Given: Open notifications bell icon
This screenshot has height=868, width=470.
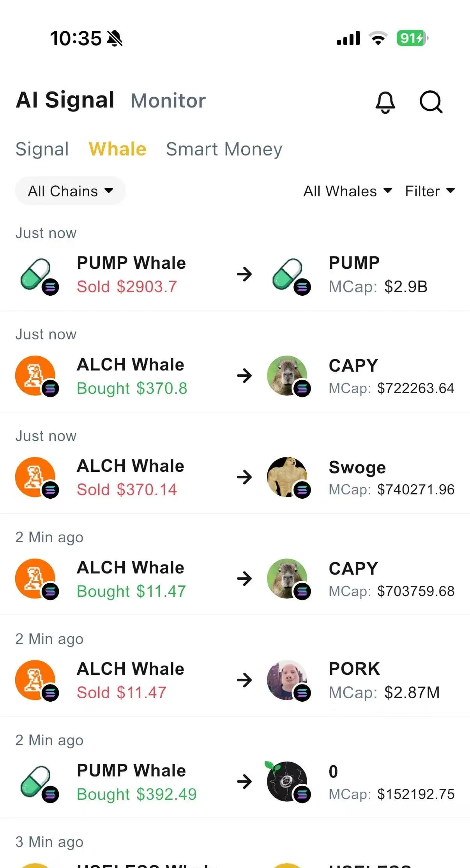Looking at the screenshot, I should tap(385, 102).
